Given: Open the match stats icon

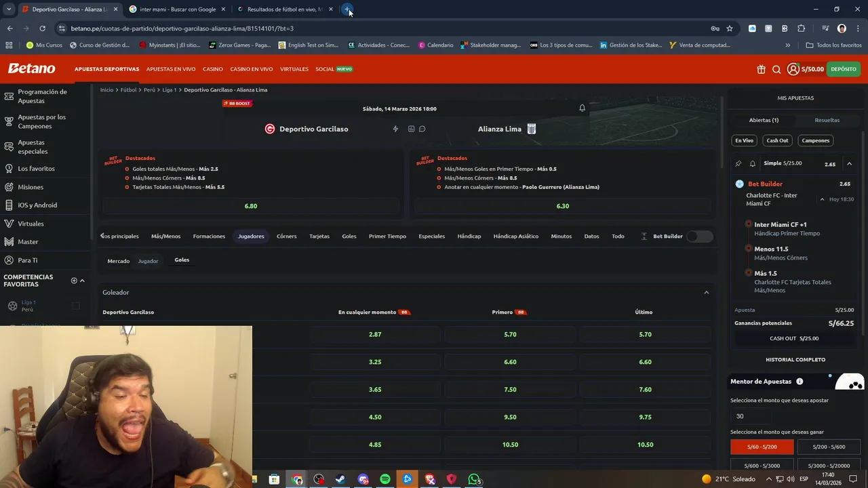Looking at the screenshot, I should pyautogui.click(x=411, y=129).
